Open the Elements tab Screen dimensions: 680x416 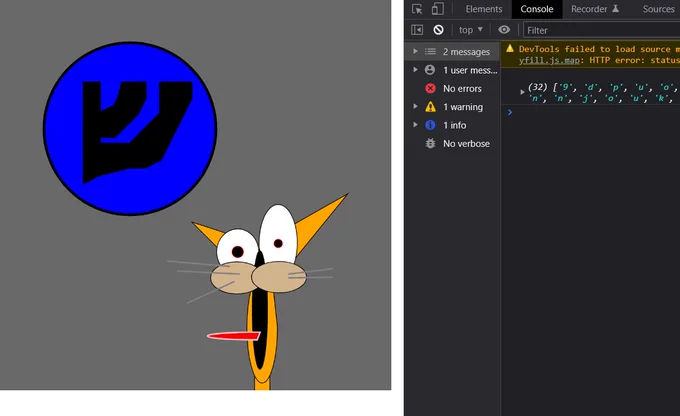pos(484,9)
